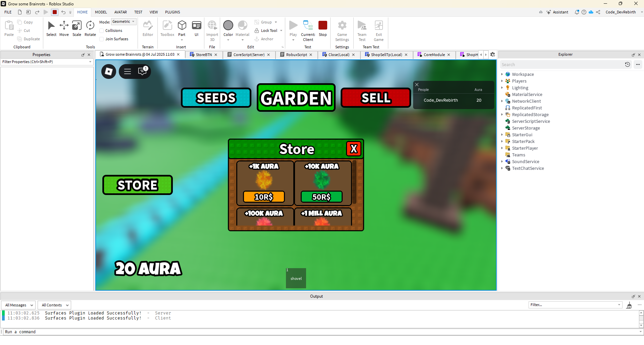Screen dimensions: 644x345
Task: Select Teams in Explorer
Action: pyautogui.click(x=518, y=155)
